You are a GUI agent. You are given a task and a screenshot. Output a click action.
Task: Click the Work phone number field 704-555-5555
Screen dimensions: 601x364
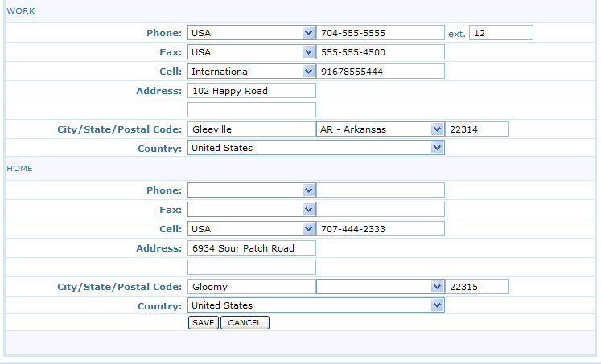381,33
